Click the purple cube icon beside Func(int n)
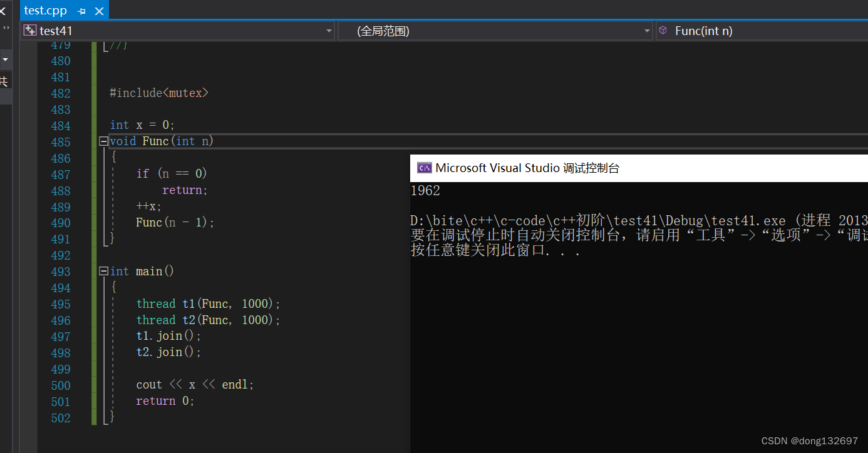 click(x=663, y=30)
